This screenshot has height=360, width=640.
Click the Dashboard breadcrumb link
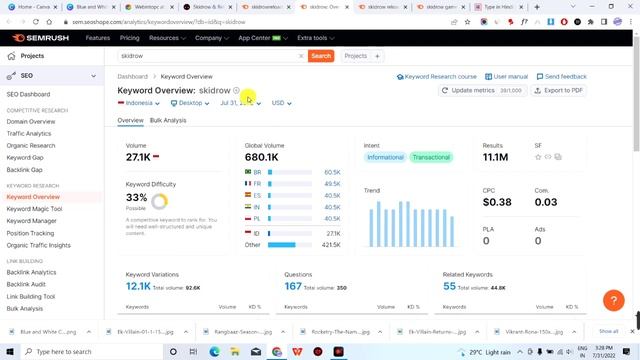pos(132,77)
